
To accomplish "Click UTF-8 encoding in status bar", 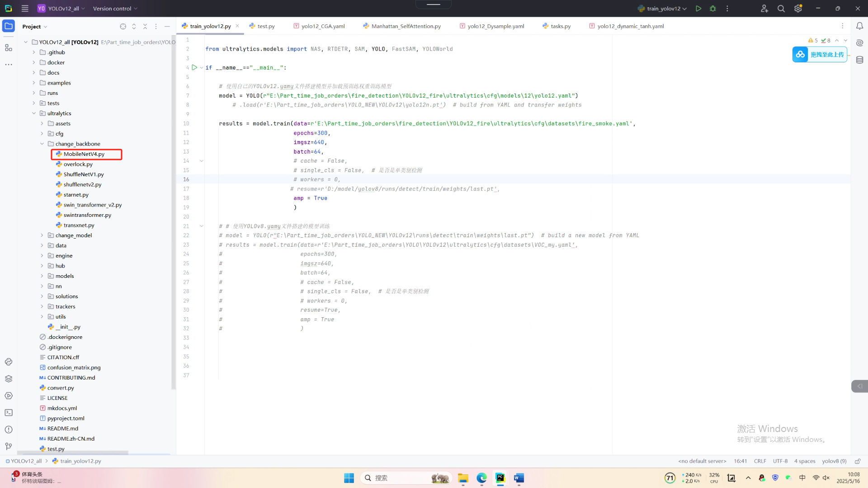I will click(x=780, y=461).
